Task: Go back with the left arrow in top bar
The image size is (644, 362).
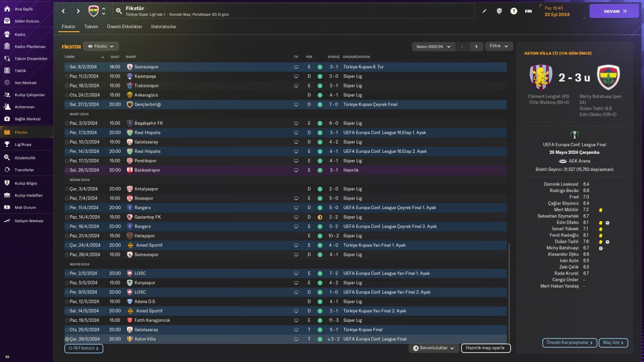Action: [x=63, y=11]
